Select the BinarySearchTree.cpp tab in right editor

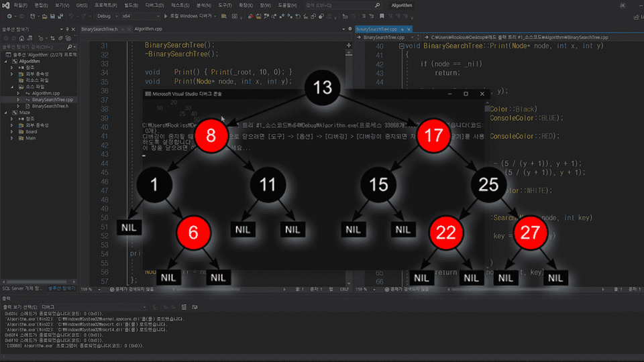point(376,29)
